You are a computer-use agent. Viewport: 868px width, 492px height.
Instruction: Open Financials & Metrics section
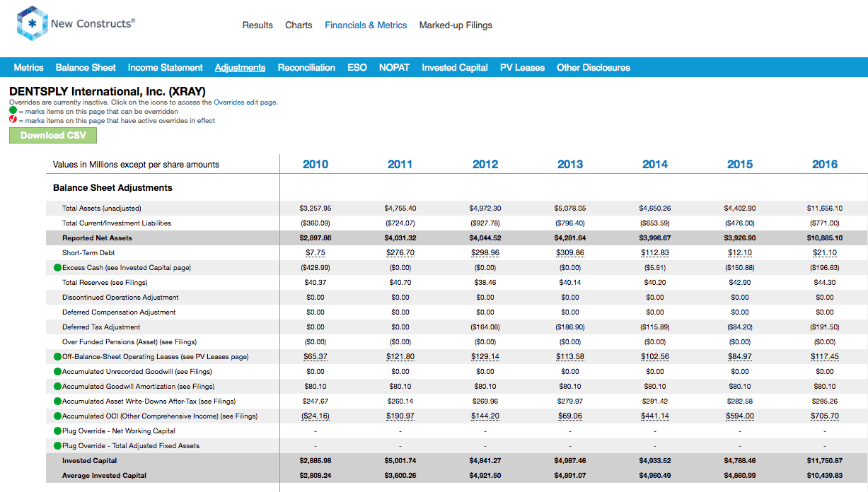click(x=366, y=25)
